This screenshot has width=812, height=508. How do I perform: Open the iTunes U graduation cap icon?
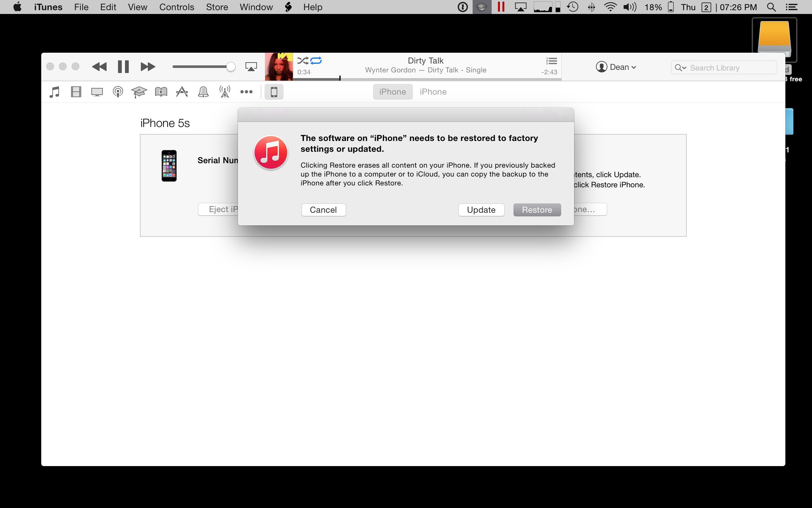[139, 92]
